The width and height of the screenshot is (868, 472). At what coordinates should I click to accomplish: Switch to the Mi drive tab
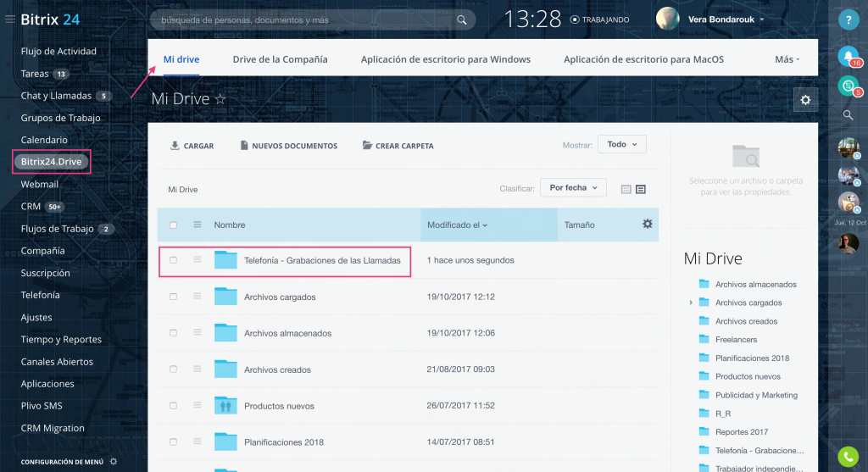click(181, 59)
